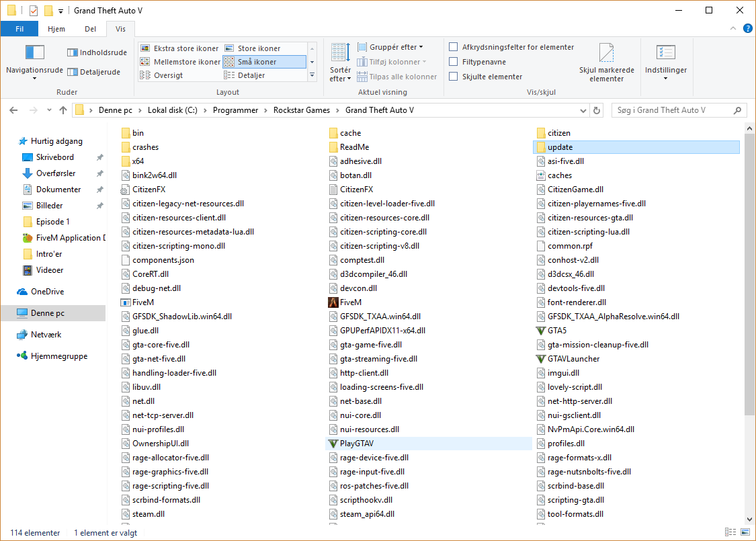Select the update folder
Viewport: 756px width, 541px height.
(x=636, y=147)
